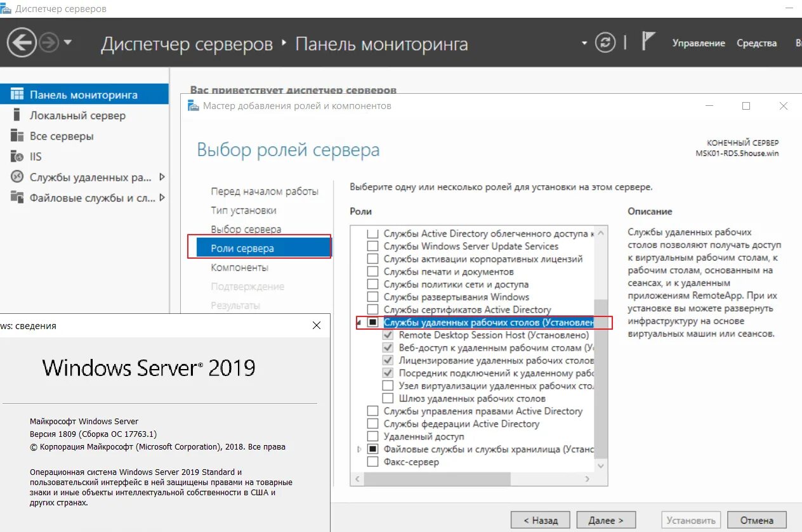Screen dimensions: 802x532
Task: Enable the Службы печати и документов role
Action: coord(373,271)
